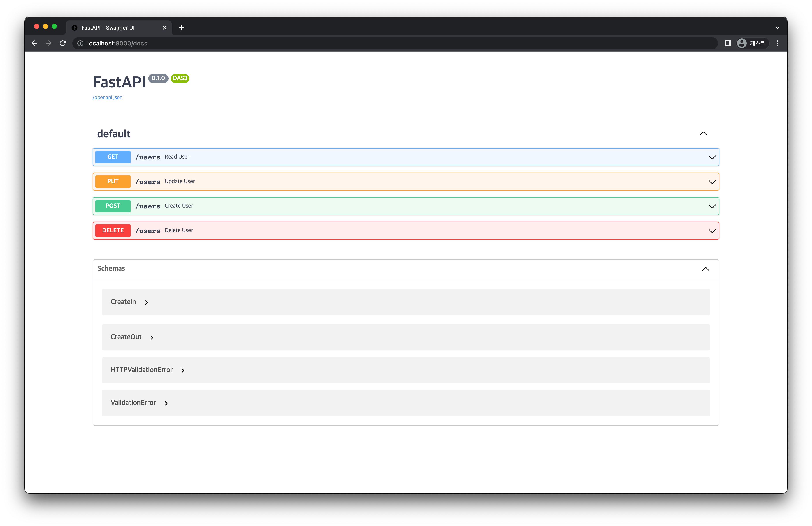Open the /openapi.json link

point(107,98)
